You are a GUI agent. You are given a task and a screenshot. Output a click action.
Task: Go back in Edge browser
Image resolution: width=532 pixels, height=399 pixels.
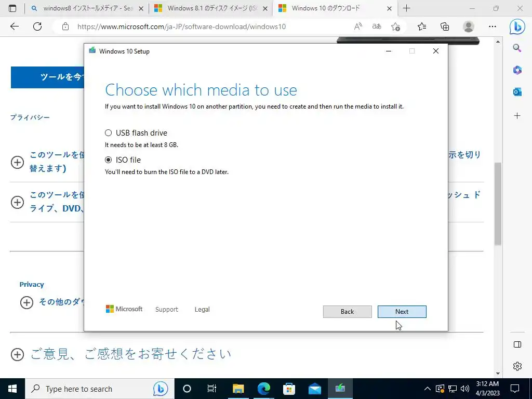point(15,26)
